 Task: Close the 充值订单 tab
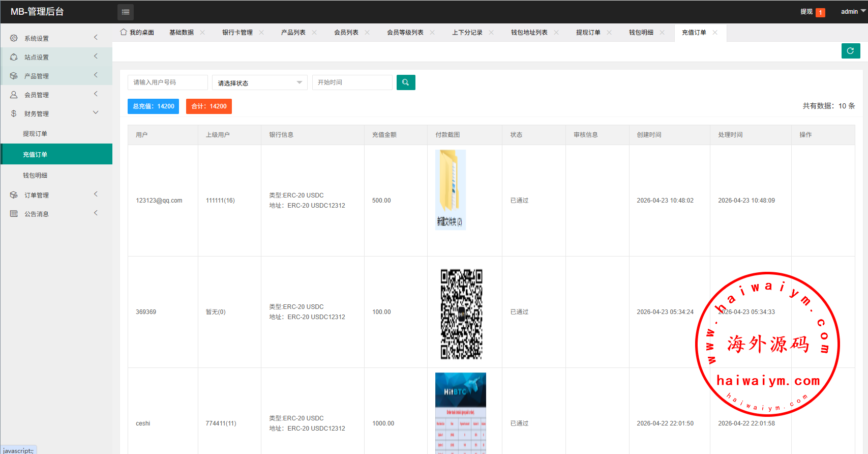715,33
